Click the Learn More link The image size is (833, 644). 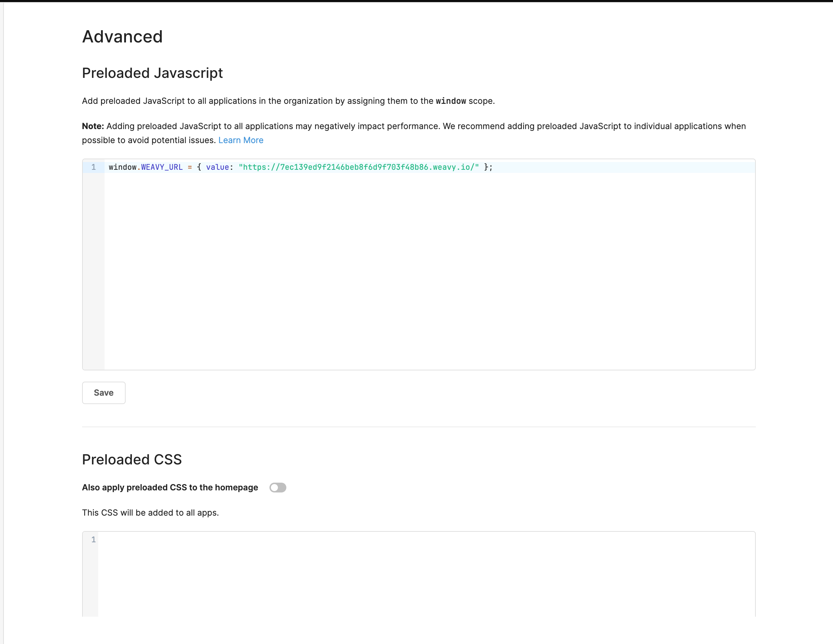[x=241, y=140]
